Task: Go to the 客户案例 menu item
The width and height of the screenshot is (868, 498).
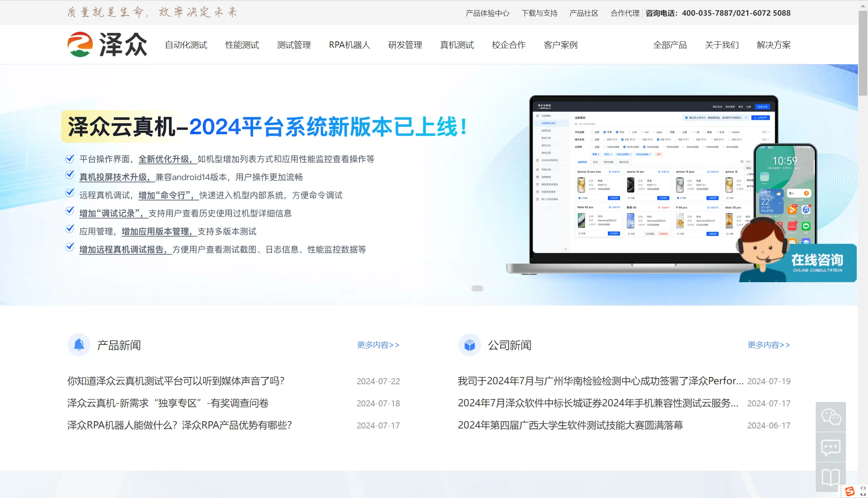Action: pos(561,45)
